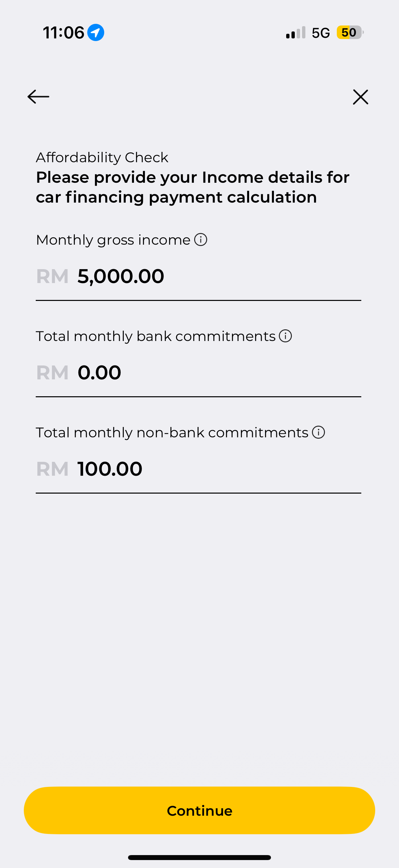399x868 pixels.
Task: Tap the status bar clock showing 11:06
Action: click(x=63, y=33)
